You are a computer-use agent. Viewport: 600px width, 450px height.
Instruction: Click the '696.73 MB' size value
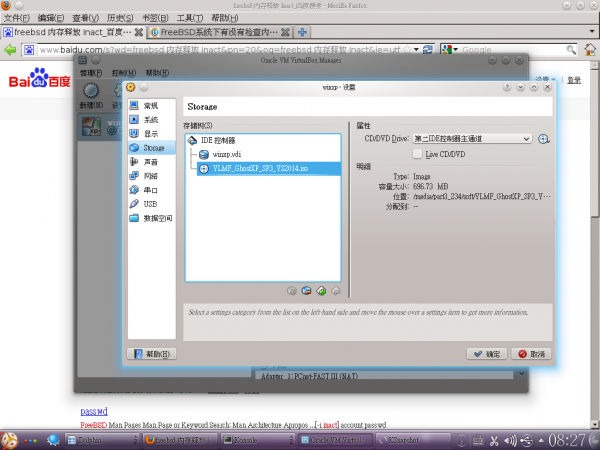(x=430, y=186)
